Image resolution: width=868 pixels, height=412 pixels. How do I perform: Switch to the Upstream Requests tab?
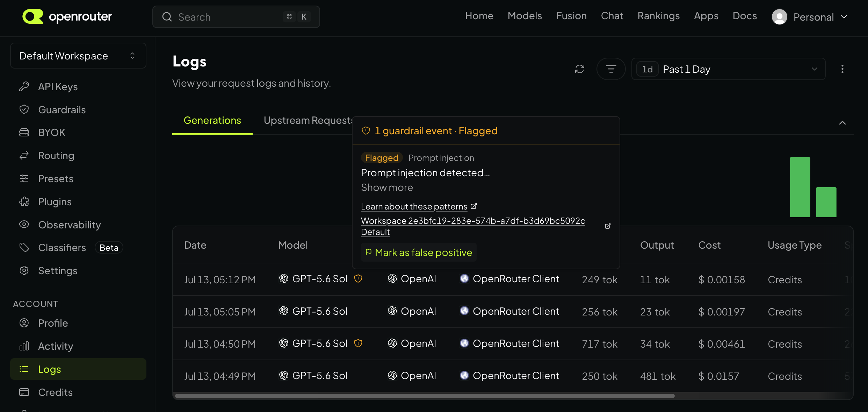point(308,120)
